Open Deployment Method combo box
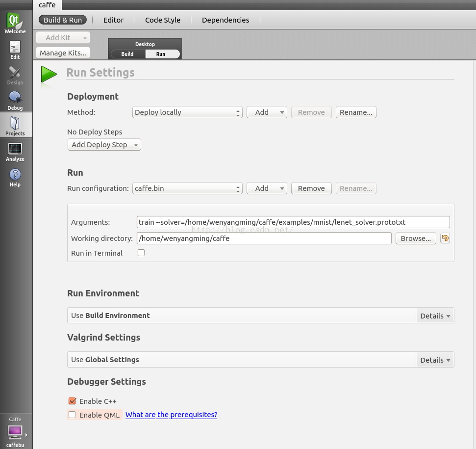 (187, 112)
